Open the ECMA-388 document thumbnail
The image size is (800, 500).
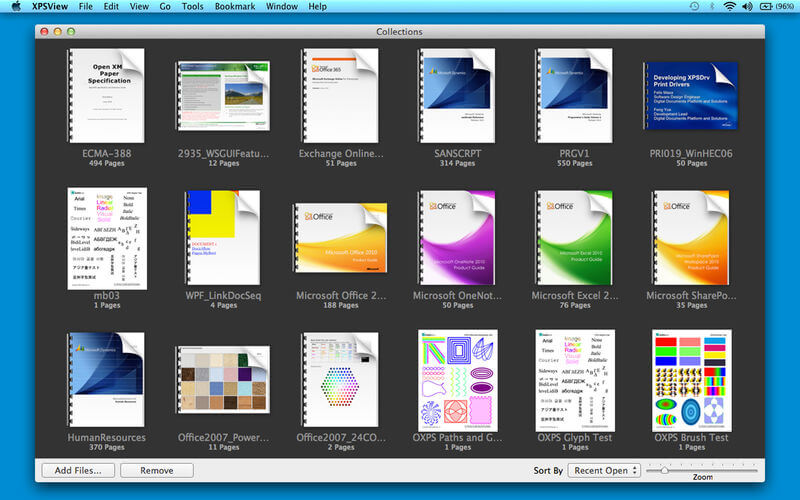106,95
